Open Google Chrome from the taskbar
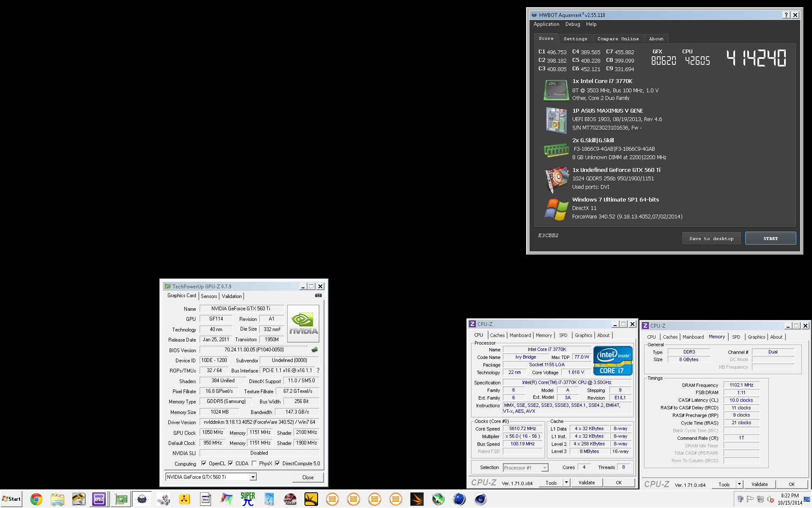The height and width of the screenshot is (508, 812). click(x=36, y=500)
